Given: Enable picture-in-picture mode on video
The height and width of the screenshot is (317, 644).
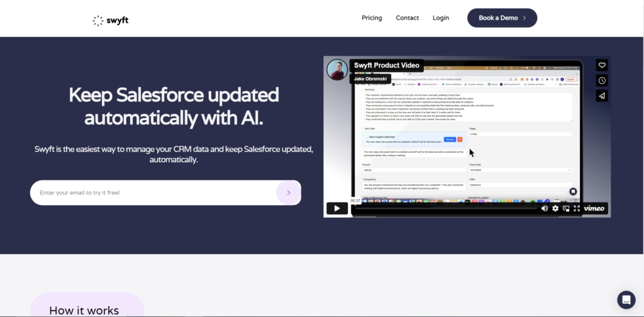Looking at the screenshot, I should point(566,208).
